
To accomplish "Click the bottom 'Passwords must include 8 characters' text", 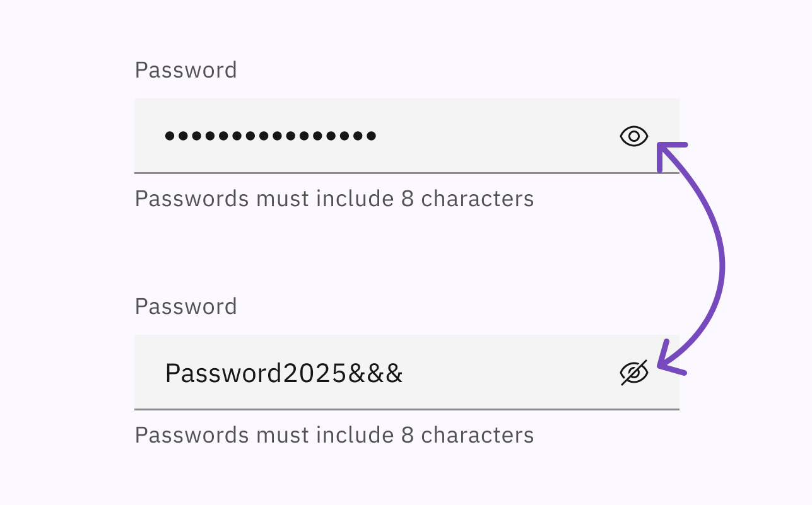I will tap(334, 434).
